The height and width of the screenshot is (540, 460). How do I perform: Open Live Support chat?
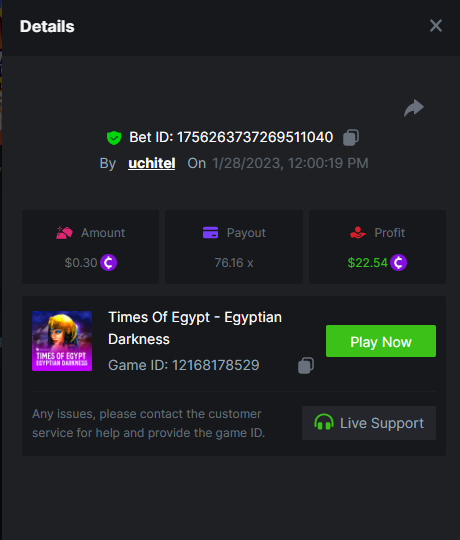pyautogui.click(x=369, y=423)
